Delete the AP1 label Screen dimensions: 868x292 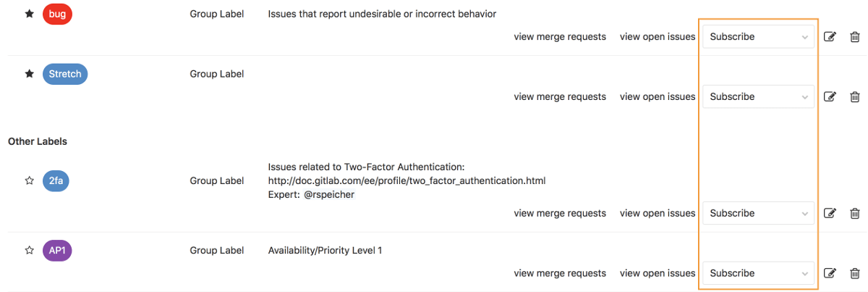[x=854, y=274]
